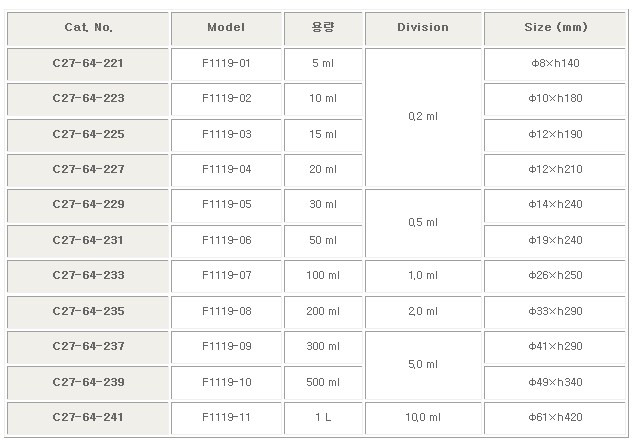The height and width of the screenshot is (446, 638).
Task: Click model cell F1119-06
Action: click(226, 240)
